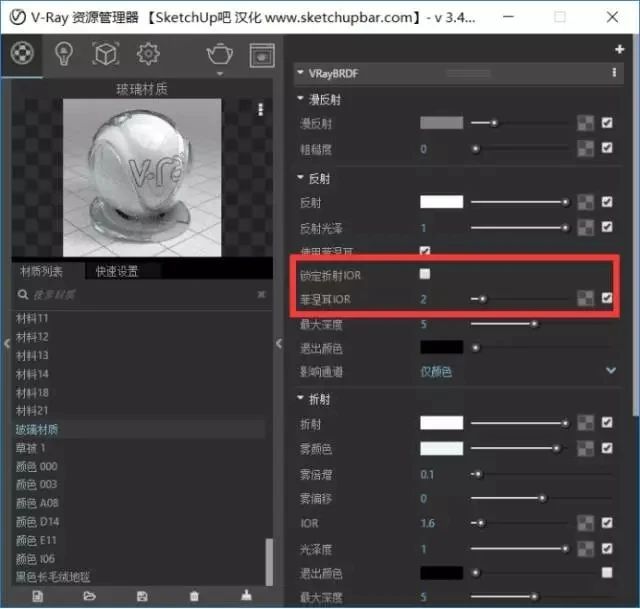Collapse the 反射 reflection section
This screenshot has width=640, height=609.
[300, 177]
